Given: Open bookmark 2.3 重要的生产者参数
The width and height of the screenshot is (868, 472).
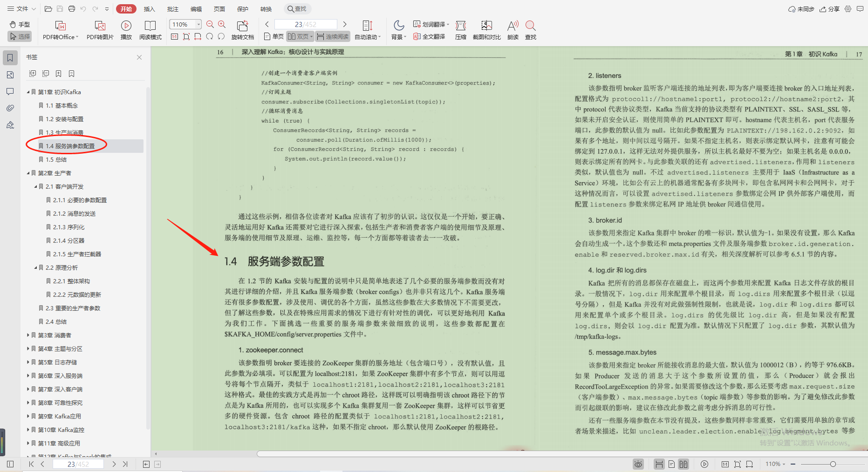Looking at the screenshot, I should (x=73, y=308).
